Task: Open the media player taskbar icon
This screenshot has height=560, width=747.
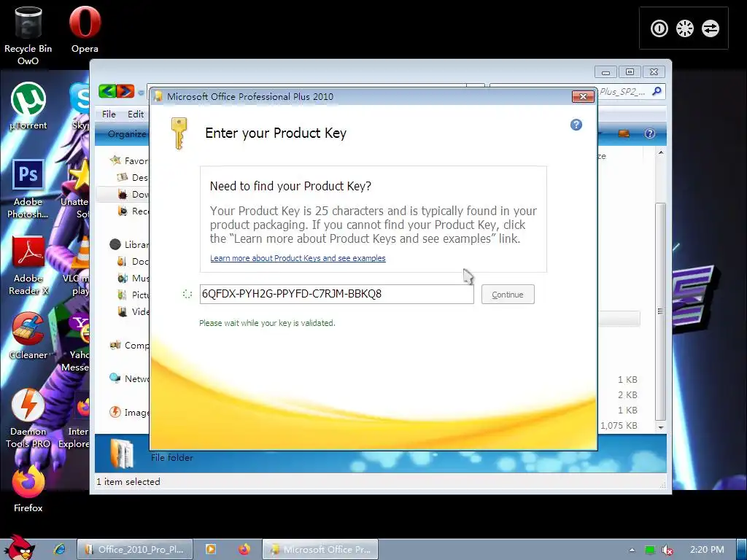Action: click(210, 549)
